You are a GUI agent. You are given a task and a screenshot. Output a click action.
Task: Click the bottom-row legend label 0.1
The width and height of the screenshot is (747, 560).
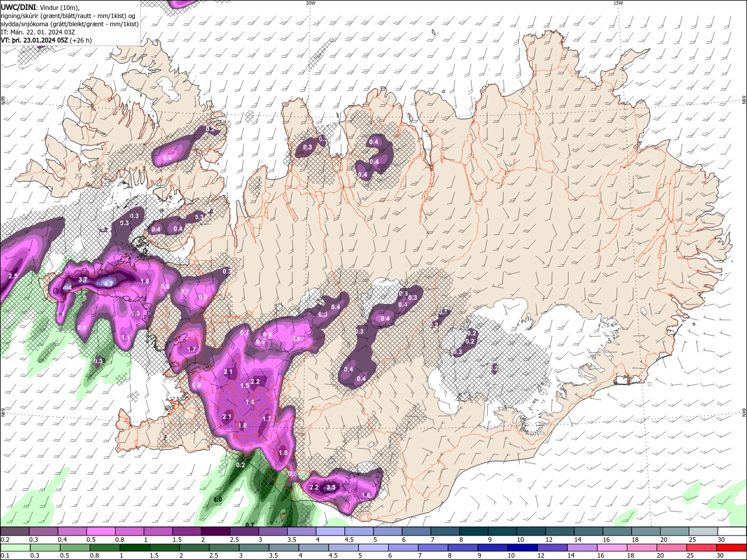5,556
